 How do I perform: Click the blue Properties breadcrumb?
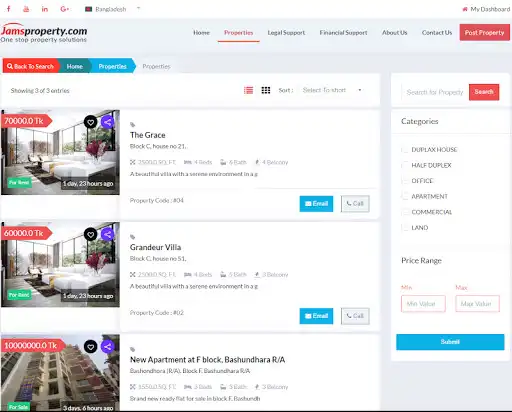(x=113, y=66)
